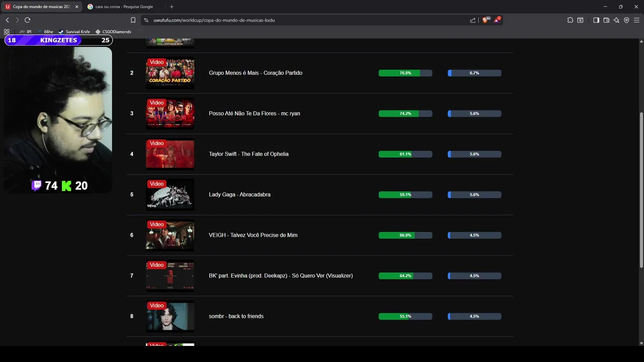View site information icon in address bar
Screen dimensions: 644x362
click(x=146, y=20)
